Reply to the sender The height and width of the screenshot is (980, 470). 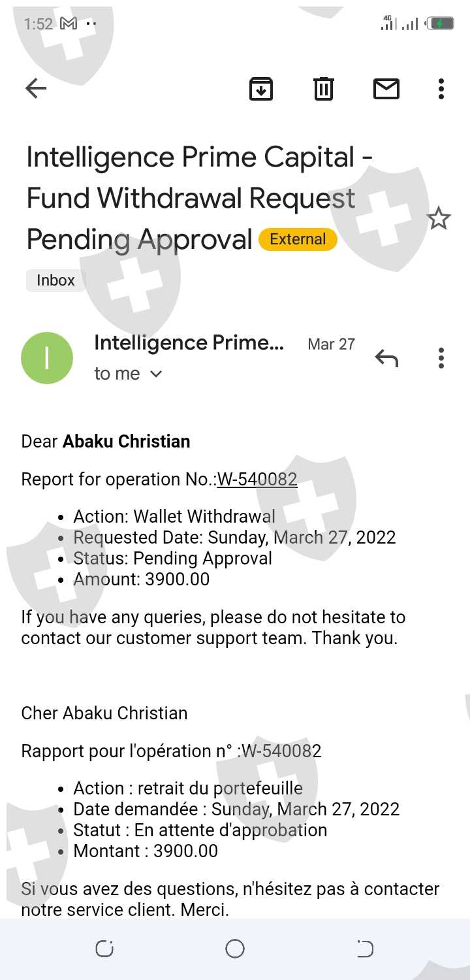pyautogui.click(x=386, y=358)
